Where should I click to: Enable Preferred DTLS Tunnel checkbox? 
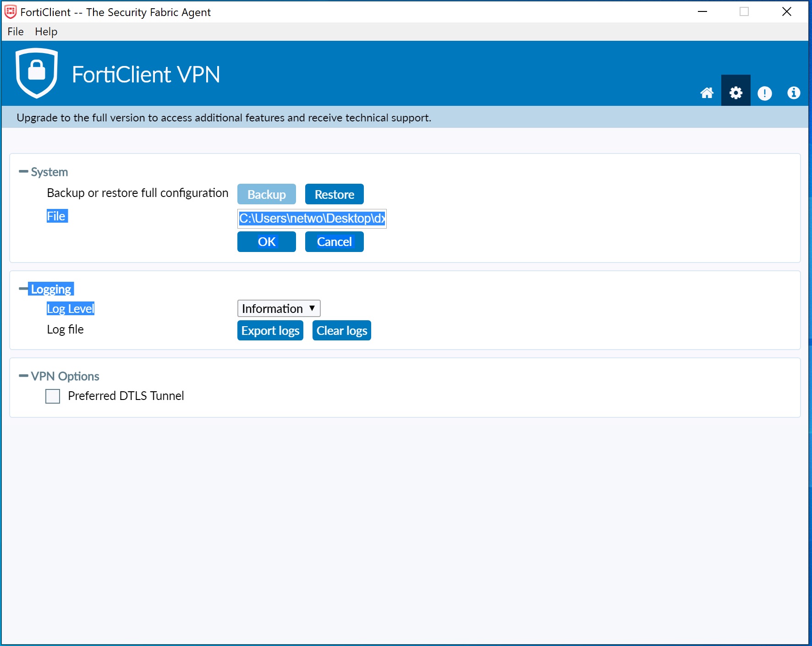pyautogui.click(x=53, y=396)
